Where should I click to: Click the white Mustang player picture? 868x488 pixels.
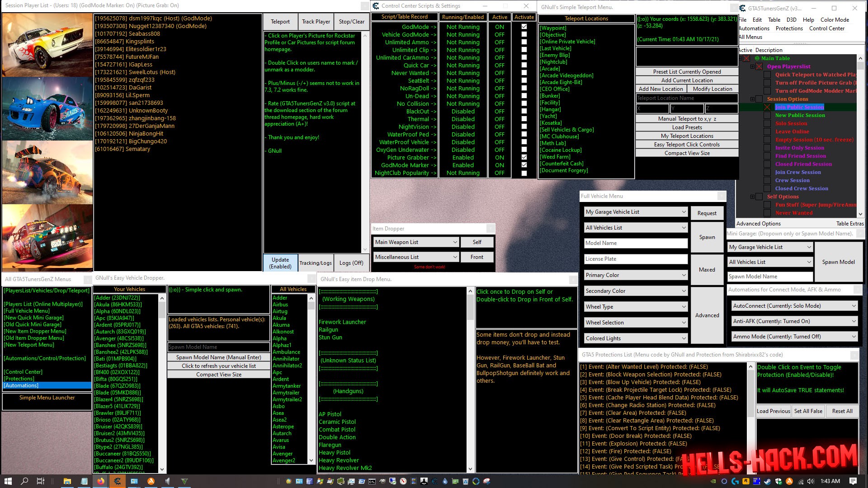[47, 45]
